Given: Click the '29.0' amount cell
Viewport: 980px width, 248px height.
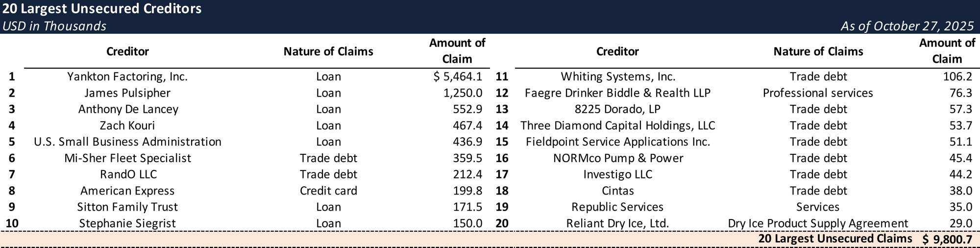Looking at the screenshot, I should (961, 223).
